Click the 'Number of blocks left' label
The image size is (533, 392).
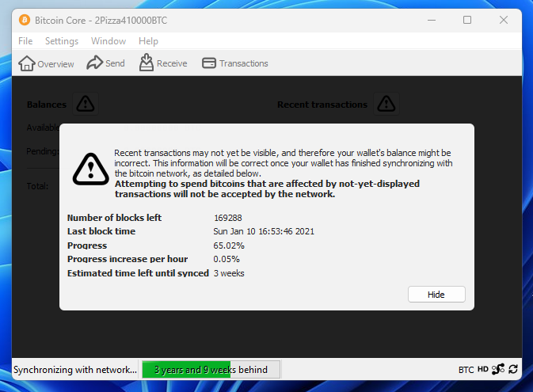(114, 218)
